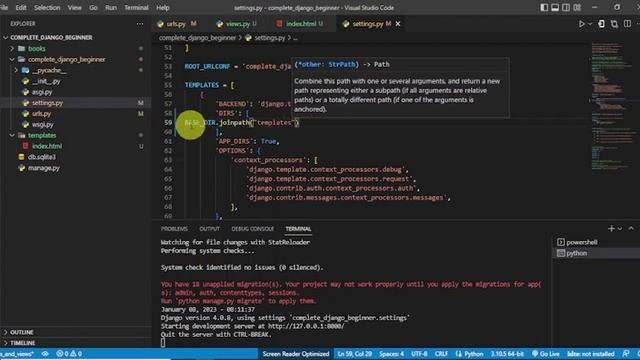
Task: Toggle secondary side bar layout icon
Action: point(566,7)
